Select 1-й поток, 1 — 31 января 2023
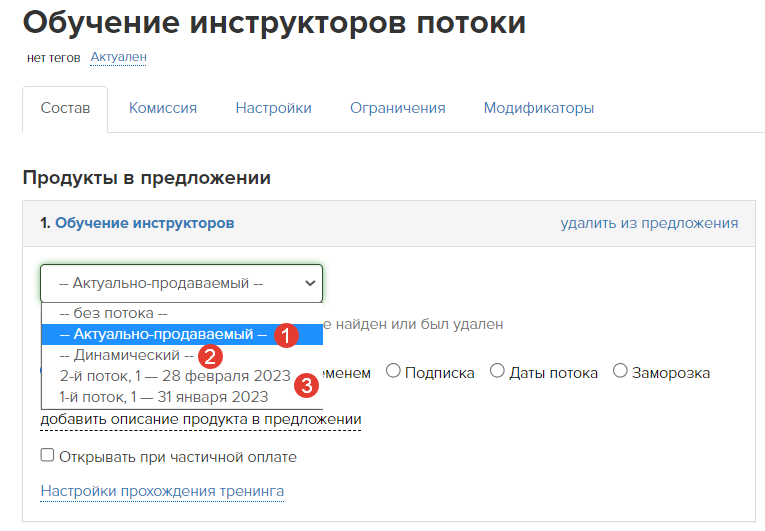Image resolution: width=765 pixels, height=531 pixels. [181, 397]
